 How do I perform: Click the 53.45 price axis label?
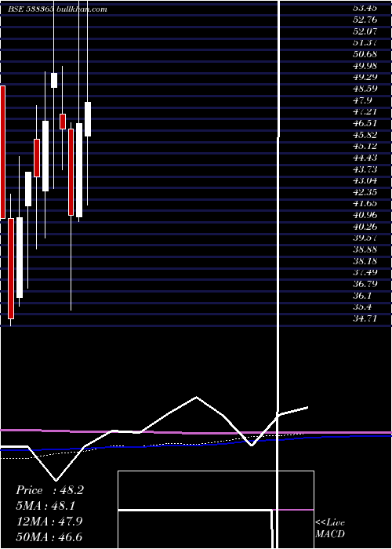pyautogui.click(x=365, y=8)
